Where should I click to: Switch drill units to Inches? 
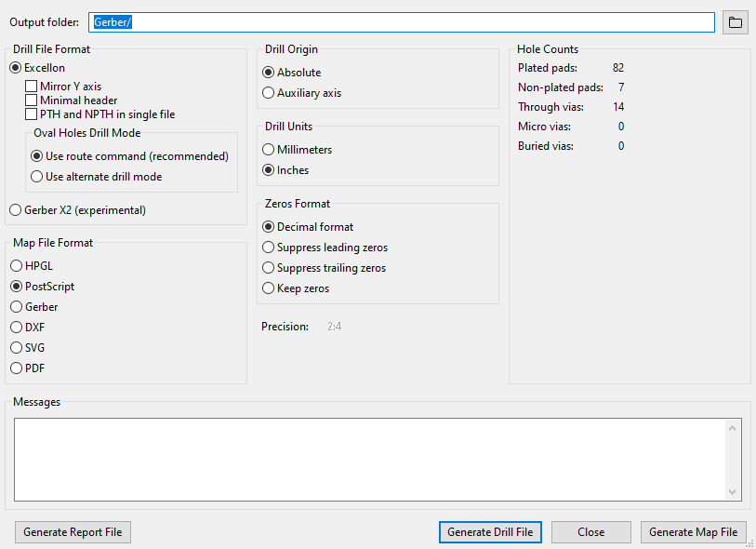pos(285,170)
